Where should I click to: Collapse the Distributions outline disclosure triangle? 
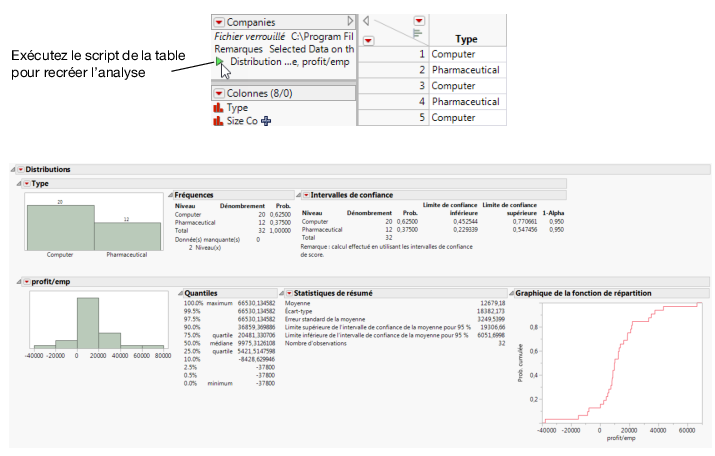click(13, 170)
